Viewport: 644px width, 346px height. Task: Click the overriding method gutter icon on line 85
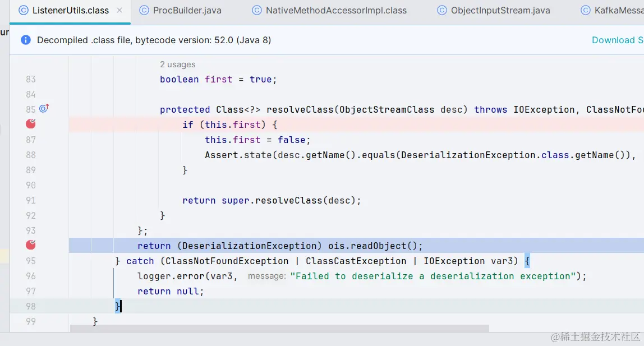coord(44,109)
